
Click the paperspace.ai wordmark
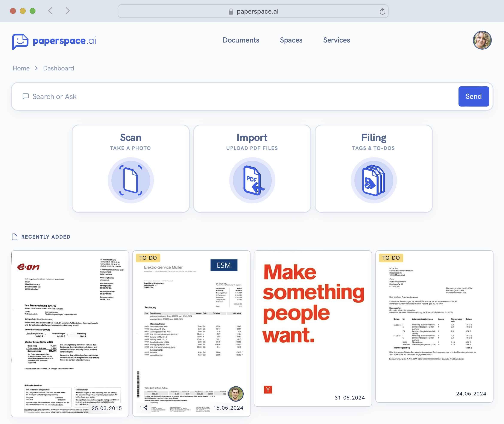pyautogui.click(x=64, y=41)
